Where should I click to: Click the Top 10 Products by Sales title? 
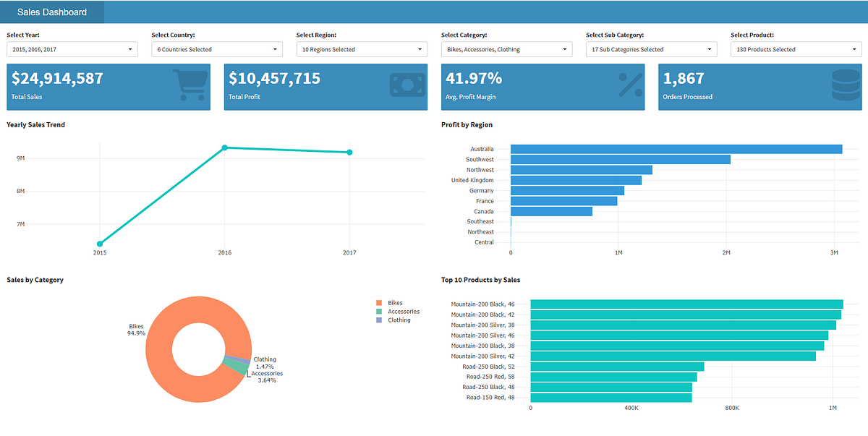[481, 280]
